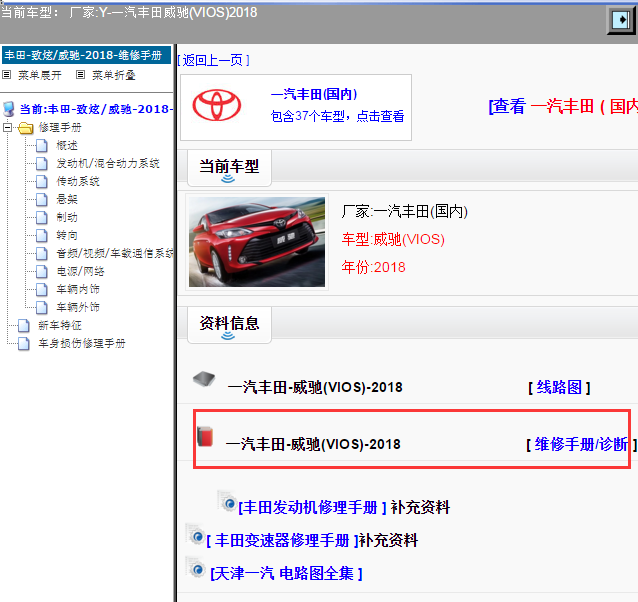Image resolution: width=638 pixels, height=602 pixels.
Task: Click the page icon beside 转向
Action: (42, 235)
